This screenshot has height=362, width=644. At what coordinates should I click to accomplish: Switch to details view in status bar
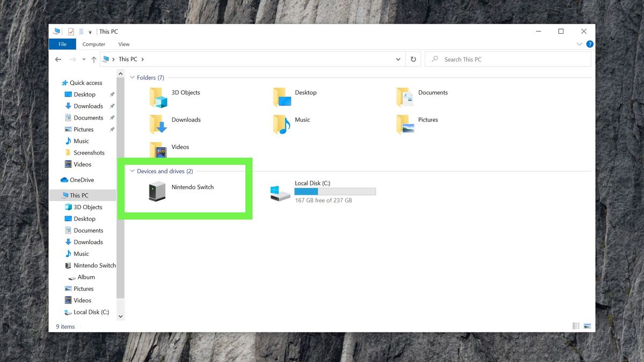tap(575, 326)
